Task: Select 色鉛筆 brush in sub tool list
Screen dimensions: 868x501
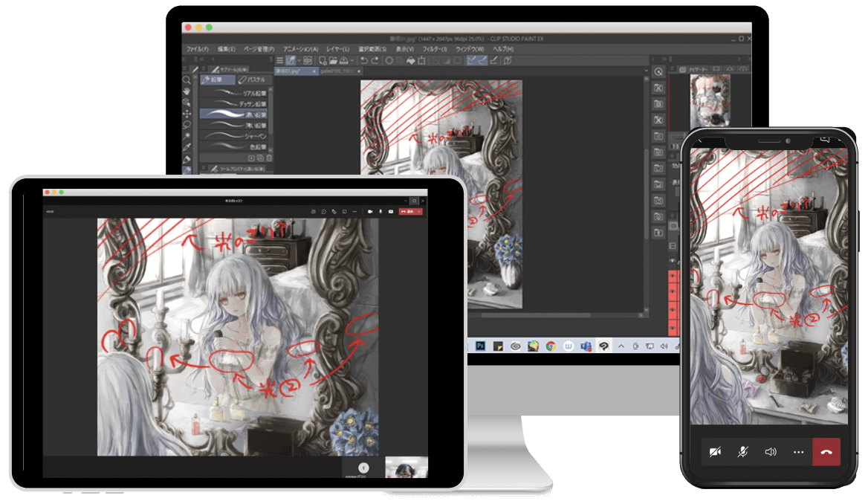Action: click(234, 146)
